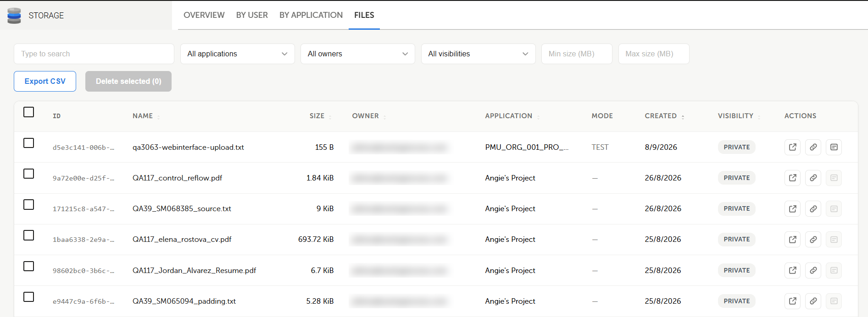Select the Files tab
This screenshot has width=868, height=317.
364,15
